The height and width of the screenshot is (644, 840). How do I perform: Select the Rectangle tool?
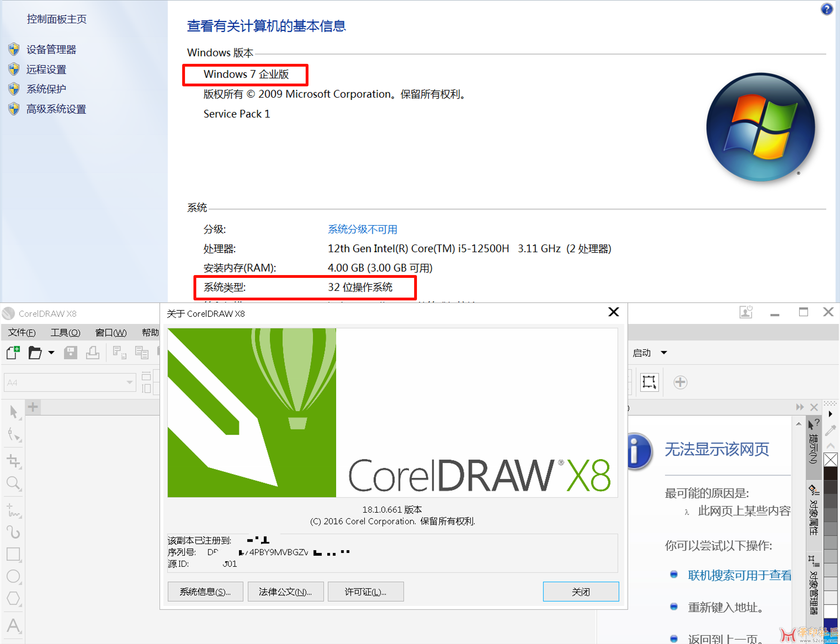(14, 554)
